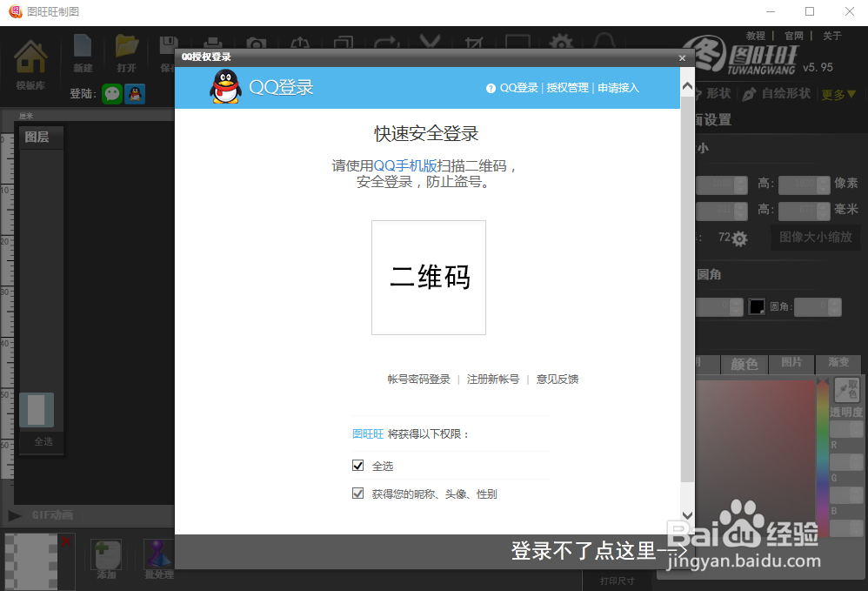Click the 登录不了点这里 help link
Image resolution: width=868 pixels, height=591 pixels.
598,551
